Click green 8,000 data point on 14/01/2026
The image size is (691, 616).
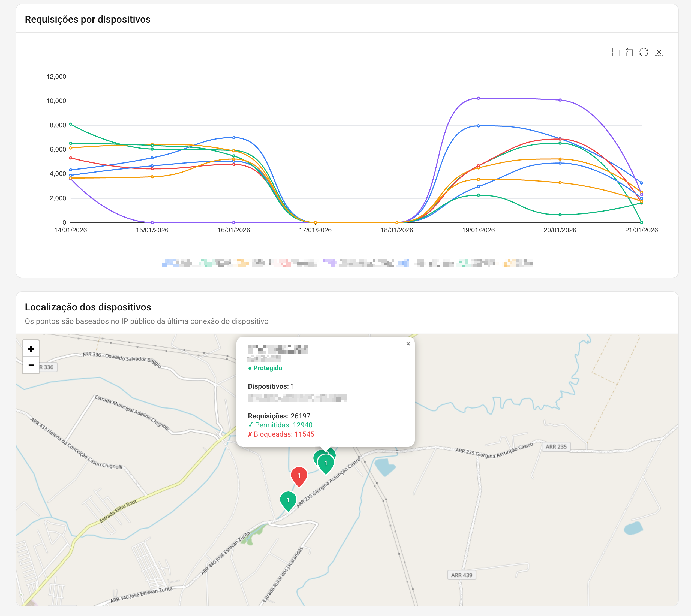(x=70, y=124)
